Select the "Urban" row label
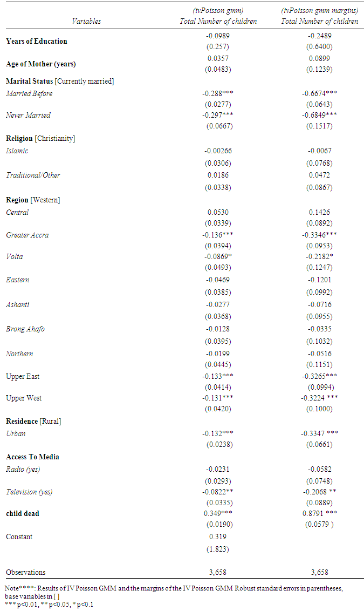Image resolution: width=364 pixels, height=611 pixels. (16, 433)
